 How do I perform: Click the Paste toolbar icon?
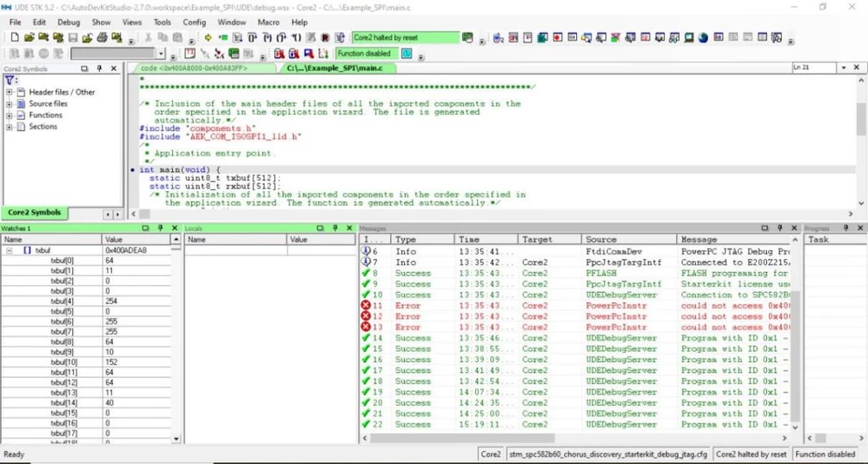point(177,37)
